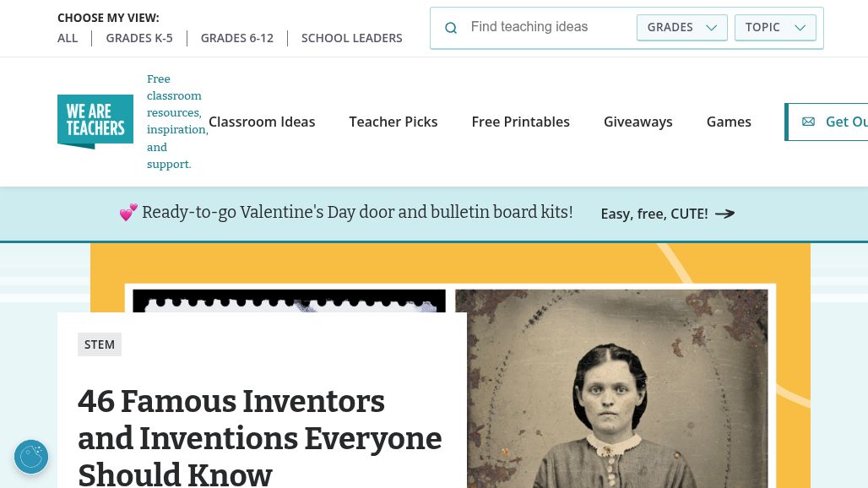This screenshot has width=868, height=488.
Task: Open the Games menu item
Action: pyautogui.click(x=729, y=122)
